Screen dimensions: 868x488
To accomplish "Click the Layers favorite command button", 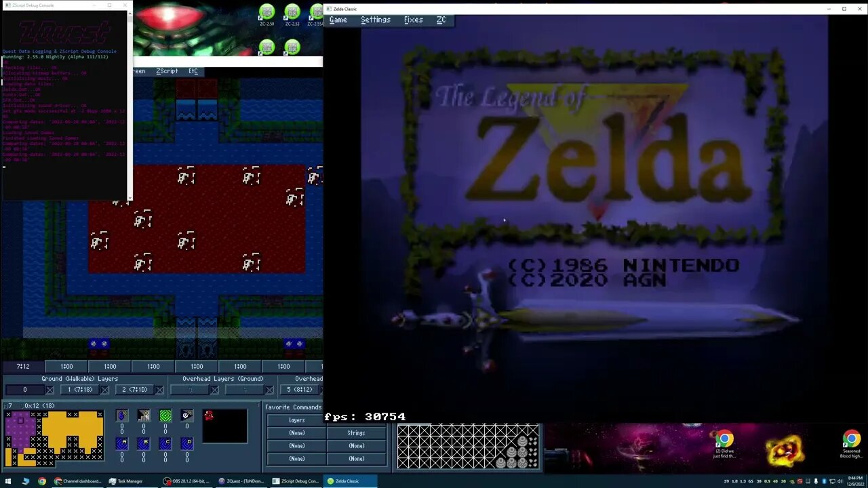I will coord(296,420).
